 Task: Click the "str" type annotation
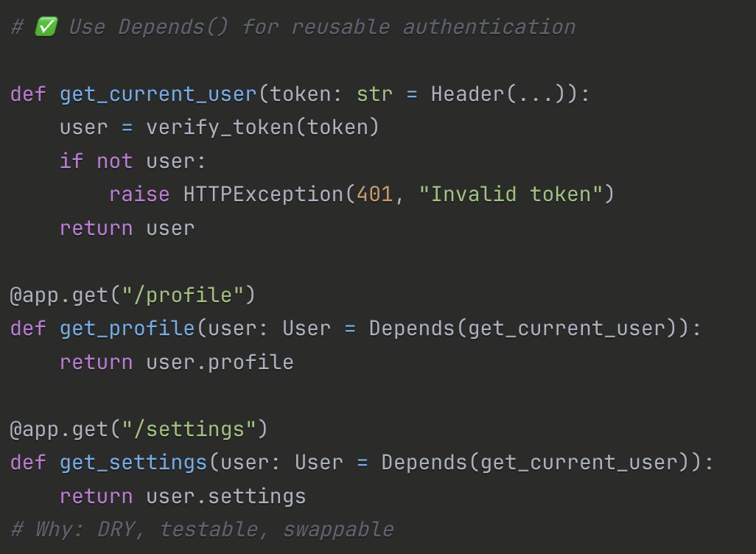tap(374, 94)
